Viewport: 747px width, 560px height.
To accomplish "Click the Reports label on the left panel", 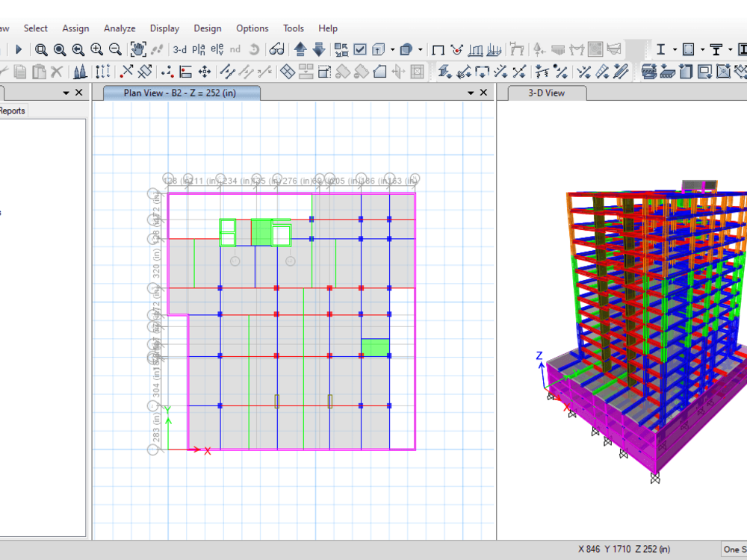I will coord(12,110).
